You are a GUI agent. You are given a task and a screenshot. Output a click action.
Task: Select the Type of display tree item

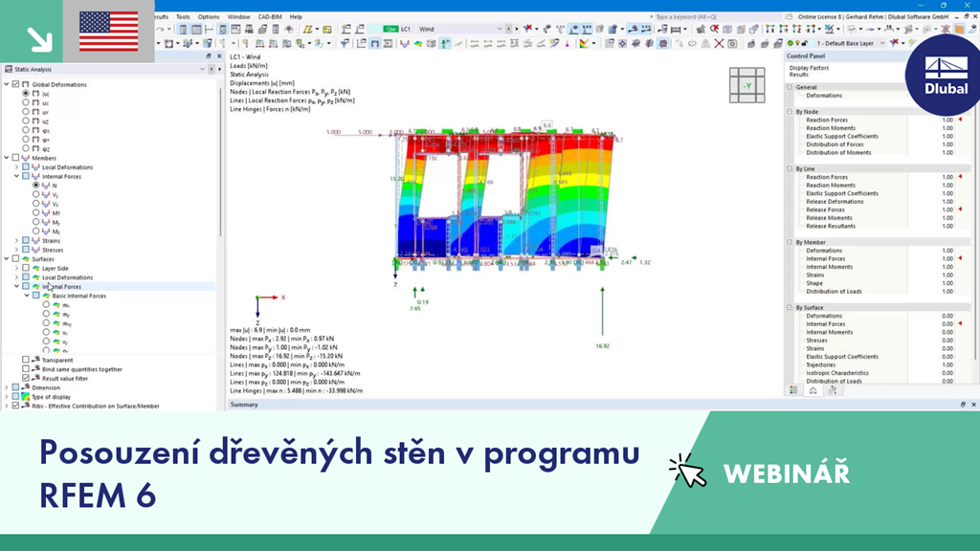point(52,397)
